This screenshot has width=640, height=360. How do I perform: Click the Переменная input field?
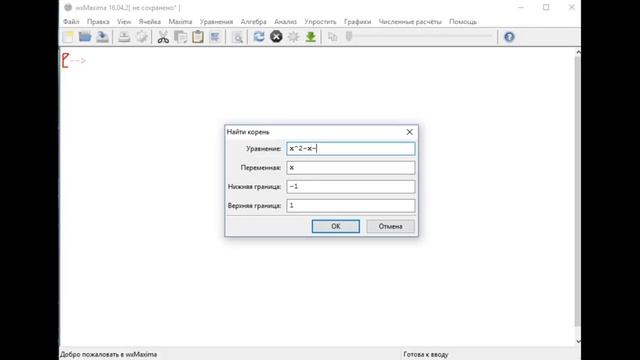(351, 167)
